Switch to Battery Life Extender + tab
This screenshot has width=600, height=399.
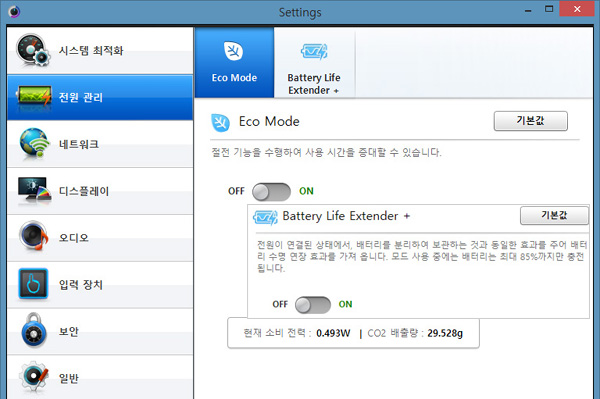314,62
